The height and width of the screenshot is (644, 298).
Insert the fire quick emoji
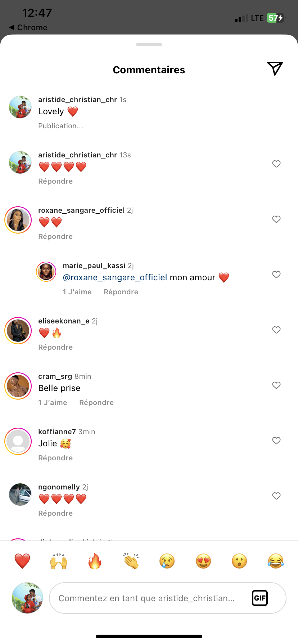[x=95, y=561]
